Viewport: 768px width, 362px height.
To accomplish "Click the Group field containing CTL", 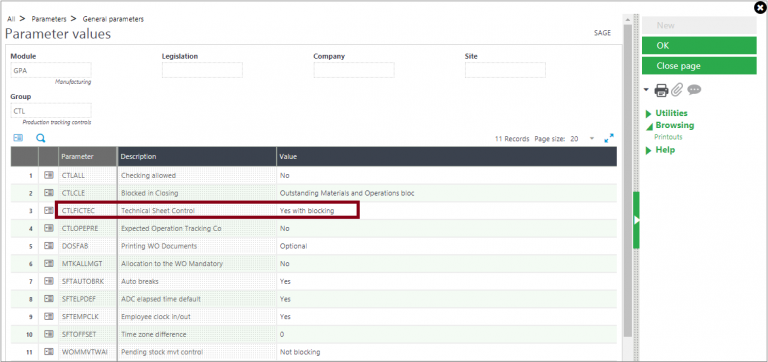I will [51, 111].
